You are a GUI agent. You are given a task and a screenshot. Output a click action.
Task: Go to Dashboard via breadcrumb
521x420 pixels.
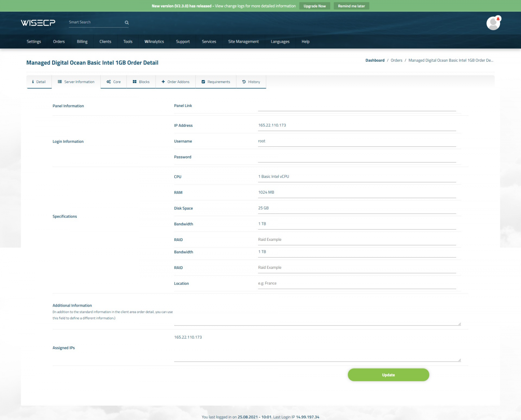[375, 60]
